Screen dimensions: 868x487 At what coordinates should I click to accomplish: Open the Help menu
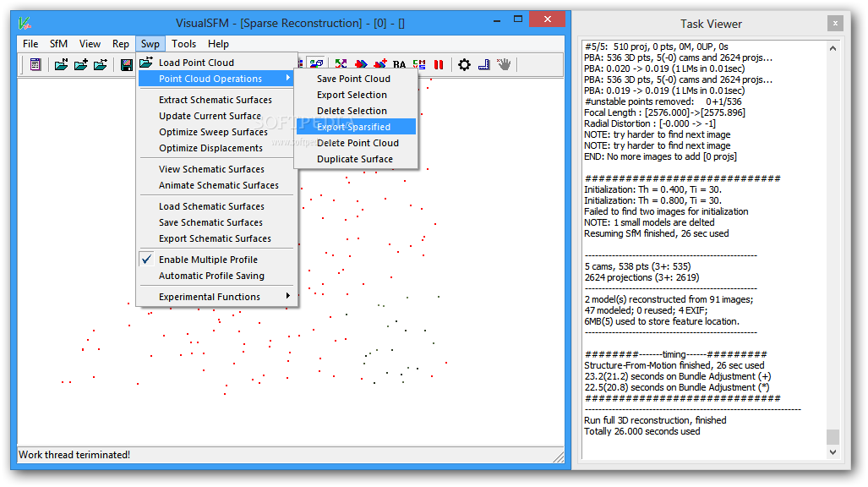219,44
